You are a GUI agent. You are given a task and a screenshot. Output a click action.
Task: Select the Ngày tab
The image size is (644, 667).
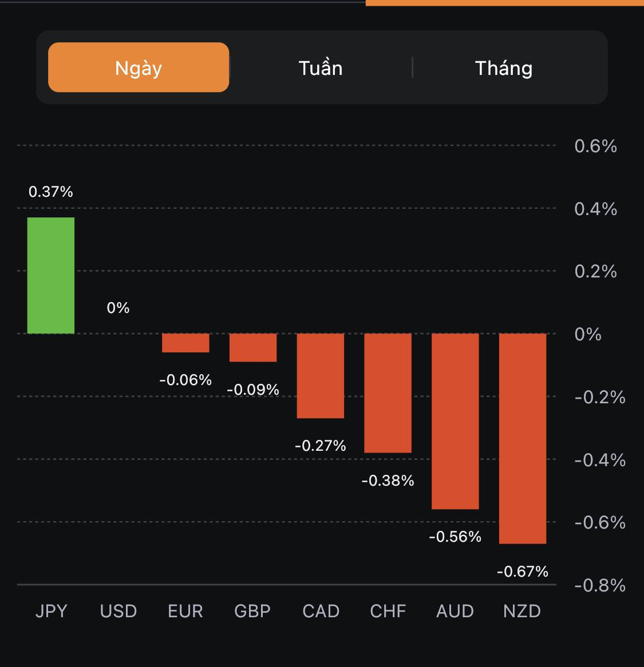point(139,68)
